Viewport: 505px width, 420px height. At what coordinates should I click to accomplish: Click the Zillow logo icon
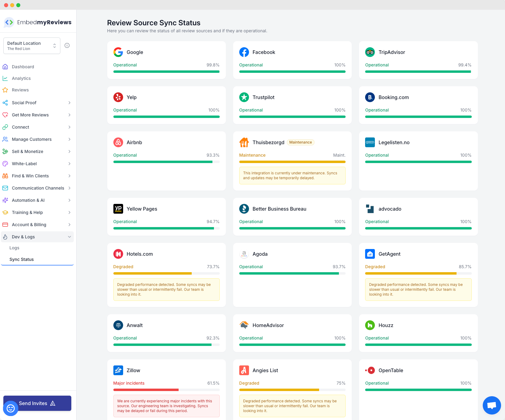(x=118, y=370)
